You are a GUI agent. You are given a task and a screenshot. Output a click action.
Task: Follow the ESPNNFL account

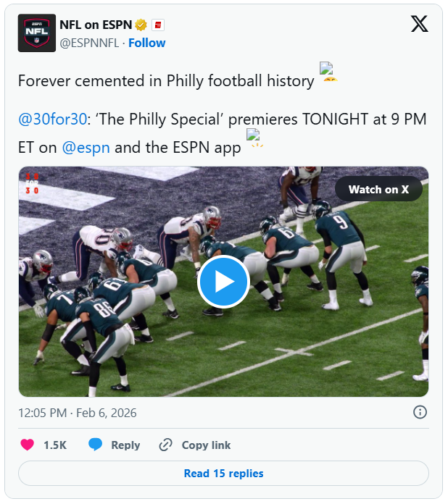coord(147,43)
